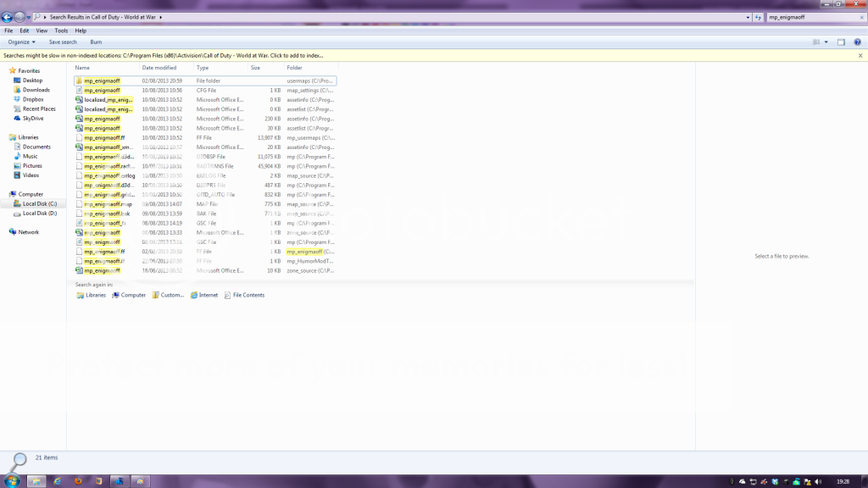Viewport: 868px width, 488px height.
Task: Search again on the Internet
Action: coord(203,295)
